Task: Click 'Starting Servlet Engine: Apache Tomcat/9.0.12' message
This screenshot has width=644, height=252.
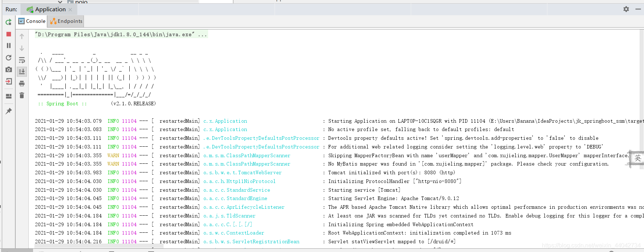Action: (x=394, y=198)
